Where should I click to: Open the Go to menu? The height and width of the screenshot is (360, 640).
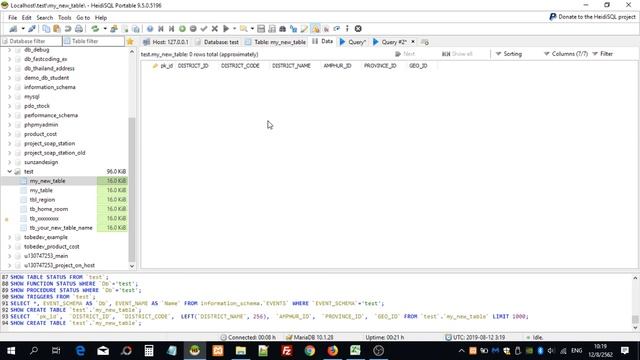[x=83, y=18]
